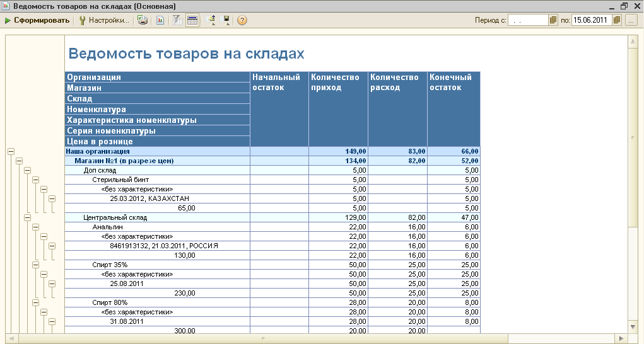This screenshot has width=644, height=344.
Task: Click the final balance cell '66,00'
Action: click(454, 151)
